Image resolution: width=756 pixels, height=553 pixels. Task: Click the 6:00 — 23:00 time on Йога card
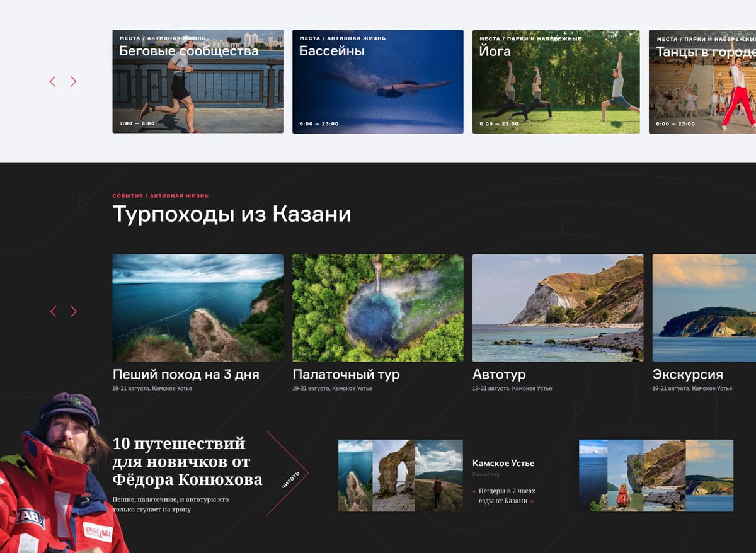499,123
